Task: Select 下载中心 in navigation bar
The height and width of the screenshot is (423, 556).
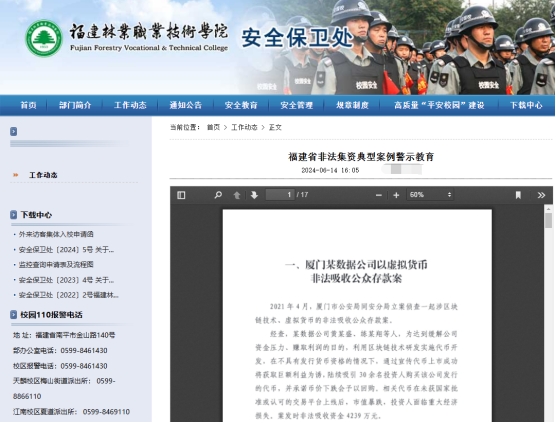Action: 526,105
